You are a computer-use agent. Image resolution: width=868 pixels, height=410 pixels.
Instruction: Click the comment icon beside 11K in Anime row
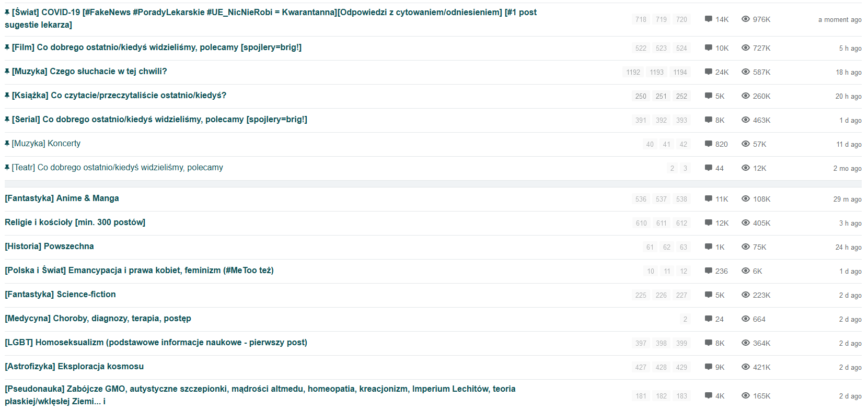click(x=709, y=199)
